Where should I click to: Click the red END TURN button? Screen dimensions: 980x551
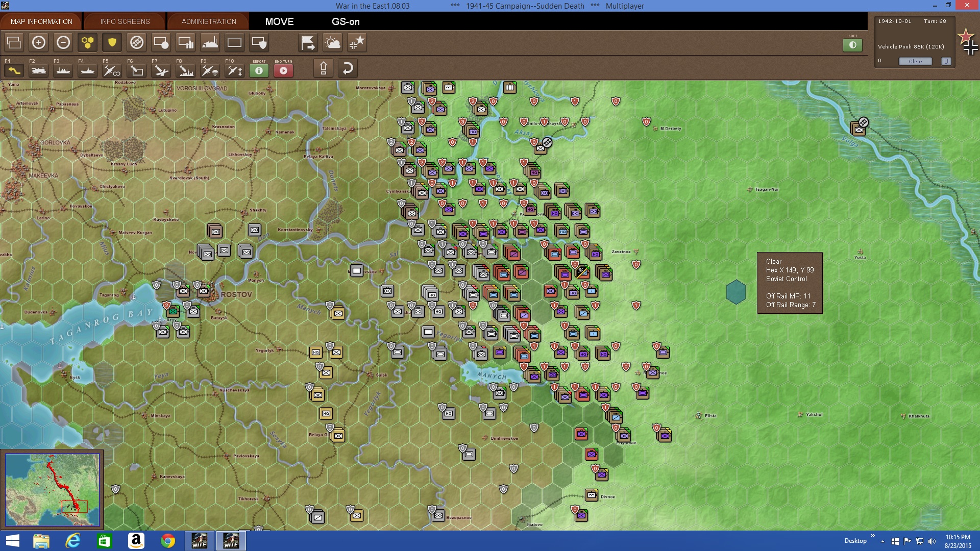click(x=284, y=70)
